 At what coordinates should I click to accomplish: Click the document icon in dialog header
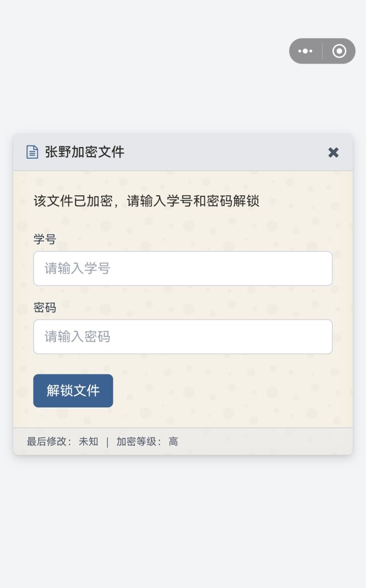click(32, 152)
